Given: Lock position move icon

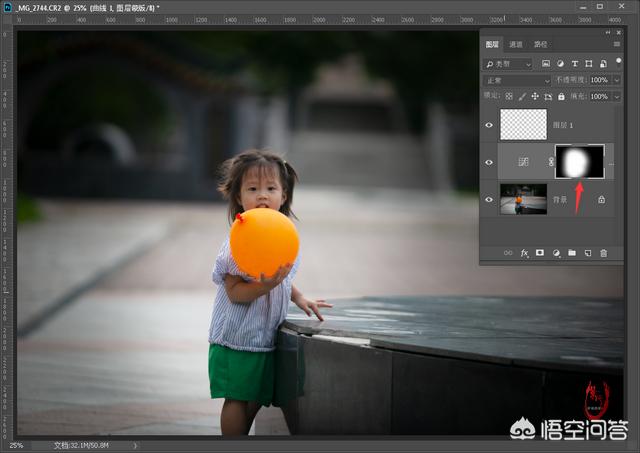Looking at the screenshot, I should [535, 97].
